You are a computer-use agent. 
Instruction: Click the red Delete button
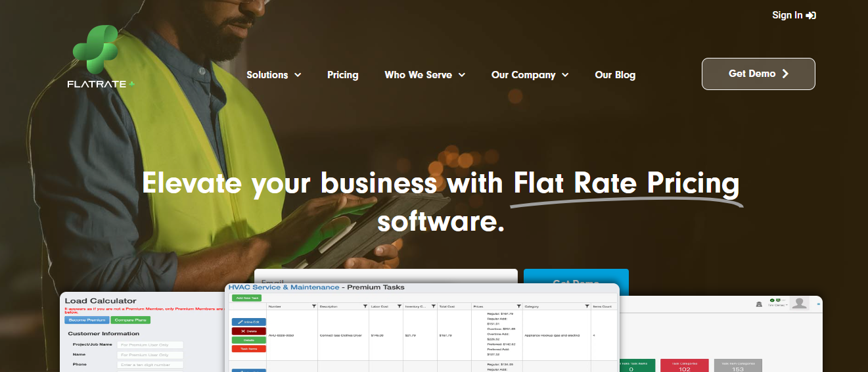pos(248,331)
